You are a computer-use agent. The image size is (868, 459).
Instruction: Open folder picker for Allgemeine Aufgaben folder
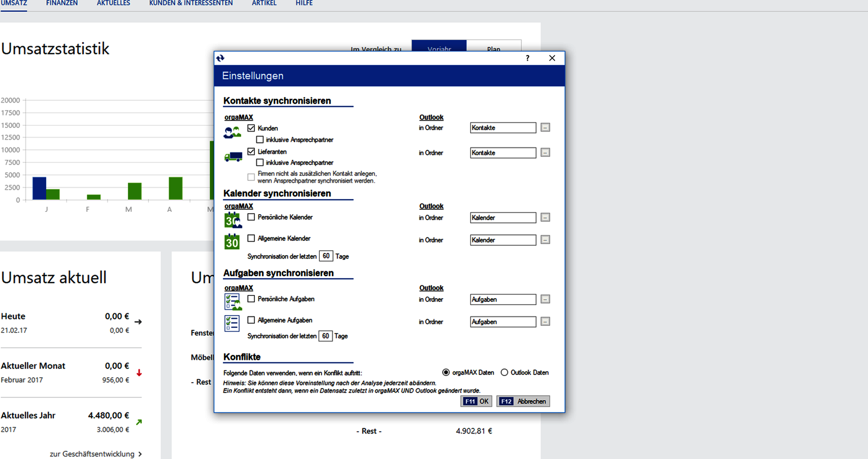[545, 322]
